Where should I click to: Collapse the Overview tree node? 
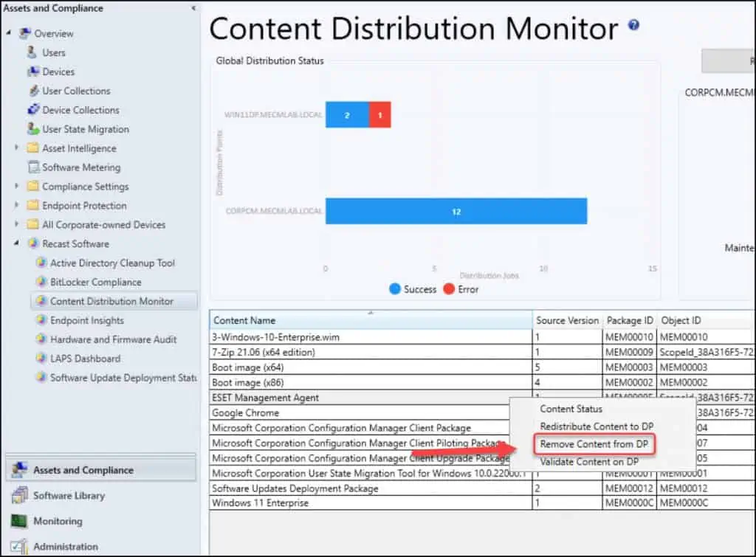click(9, 32)
